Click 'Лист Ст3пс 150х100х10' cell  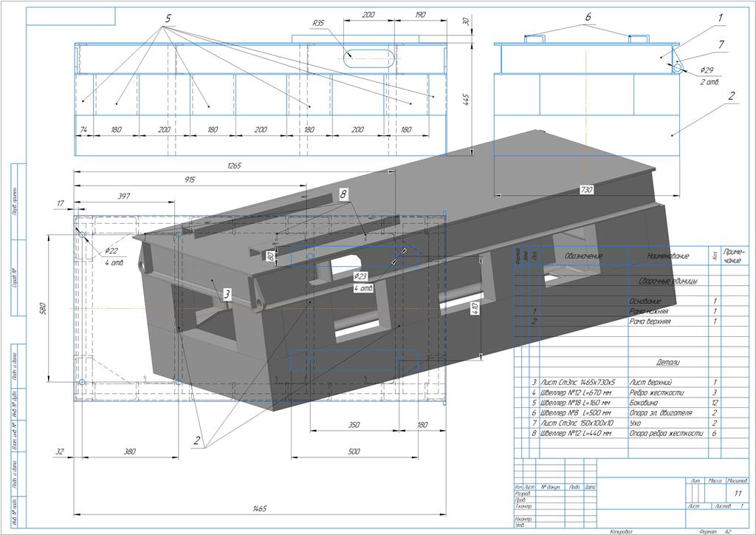(577, 423)
